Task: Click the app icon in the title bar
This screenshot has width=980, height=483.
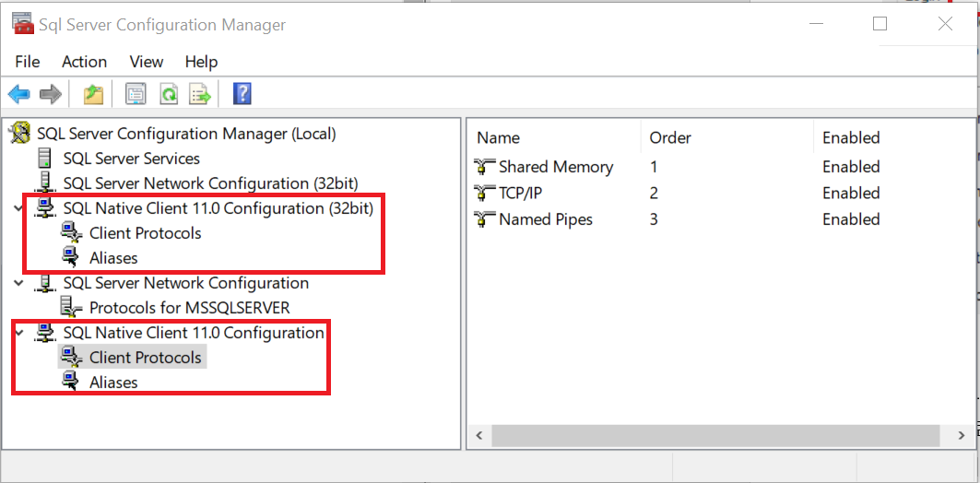Action: point(22,24)
